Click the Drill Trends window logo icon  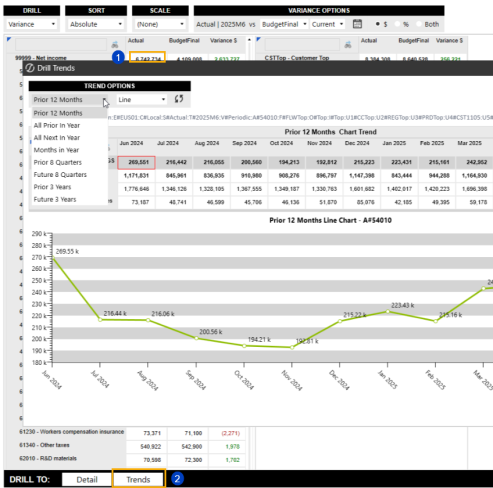coord(30,68)
